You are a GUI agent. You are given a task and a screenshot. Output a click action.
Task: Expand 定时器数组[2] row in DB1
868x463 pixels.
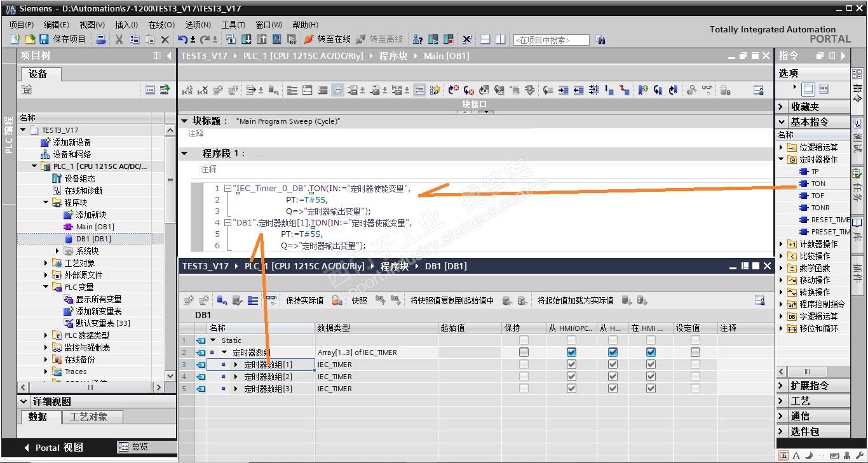pyautogui.click(x=236, y=377)
